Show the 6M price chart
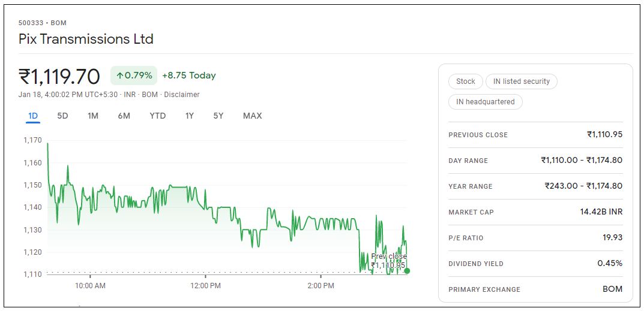 pyautogui.click(x=124, y=116)
